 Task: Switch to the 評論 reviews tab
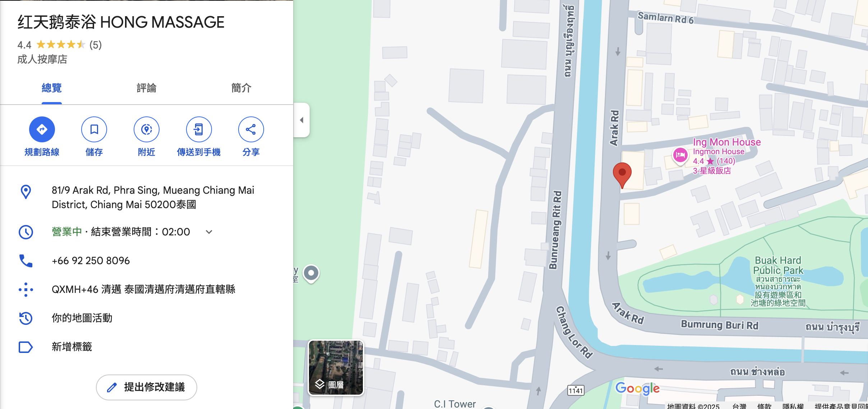(147, 88)
